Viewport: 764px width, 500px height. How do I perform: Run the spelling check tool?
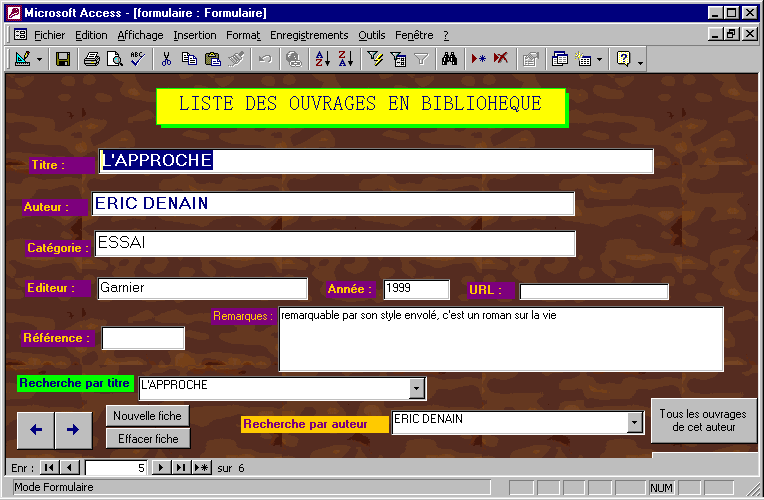tap(137, 59)
